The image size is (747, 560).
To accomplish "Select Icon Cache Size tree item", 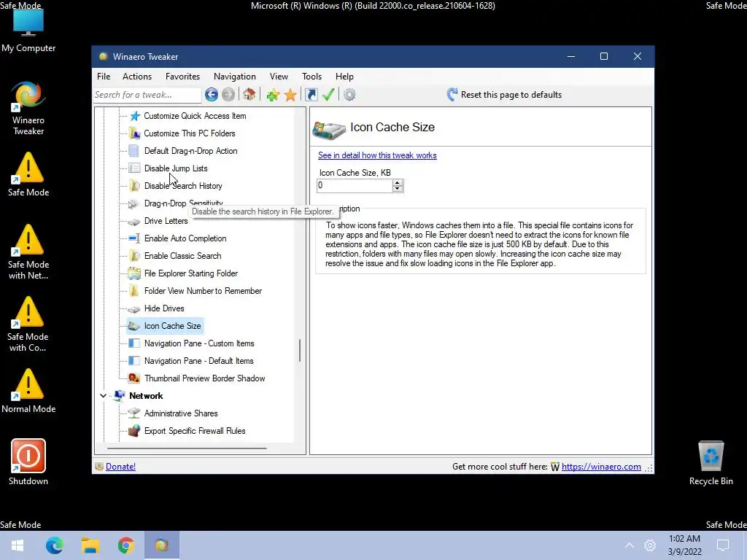I will (x=172, y=326).
